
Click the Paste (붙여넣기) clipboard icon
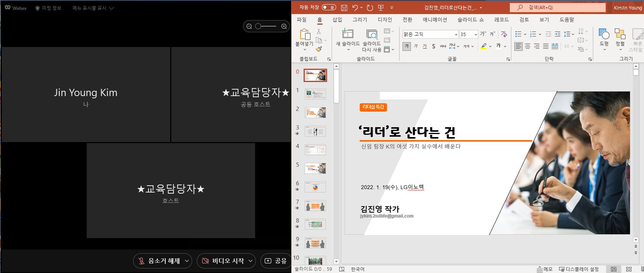click(305, 34)
